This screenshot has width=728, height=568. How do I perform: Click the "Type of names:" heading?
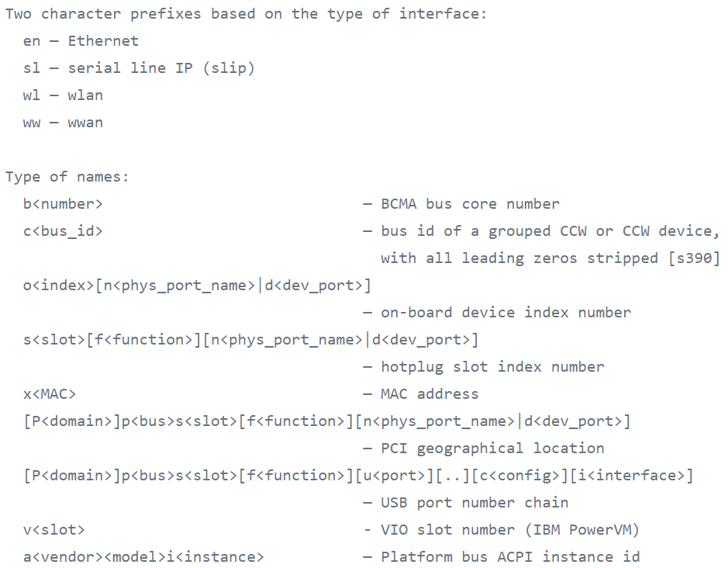coord(67,177)
